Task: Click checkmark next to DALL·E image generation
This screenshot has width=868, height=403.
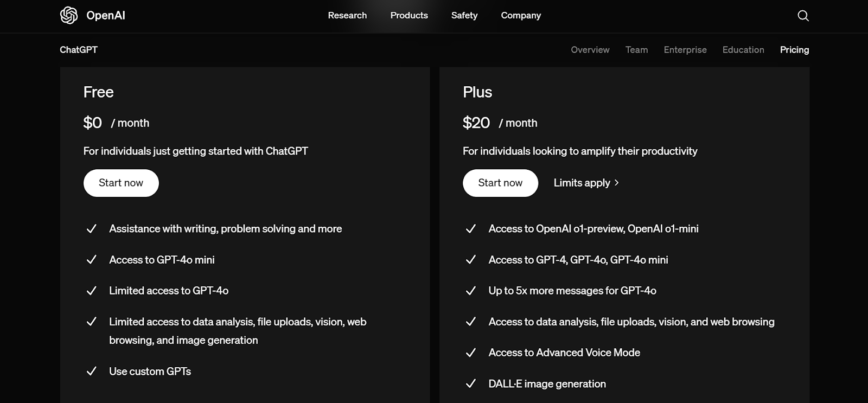Action: tap(471, 384)
